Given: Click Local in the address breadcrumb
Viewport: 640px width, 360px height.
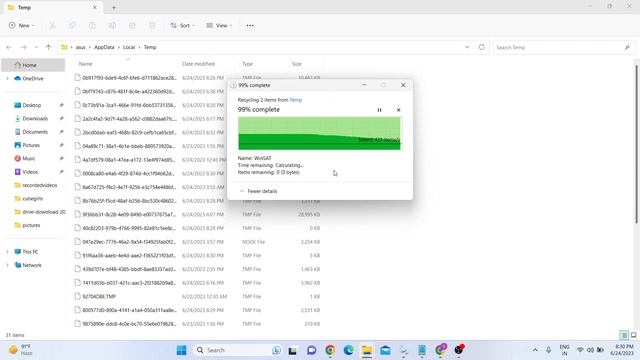Looking at the screenshot, I should [x=129, y=47].
